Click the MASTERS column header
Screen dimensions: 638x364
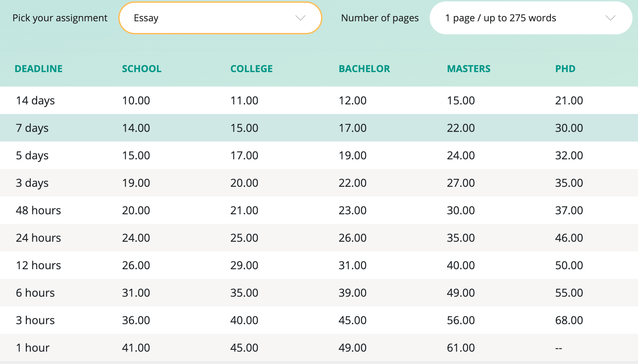[x=469, y=69]
